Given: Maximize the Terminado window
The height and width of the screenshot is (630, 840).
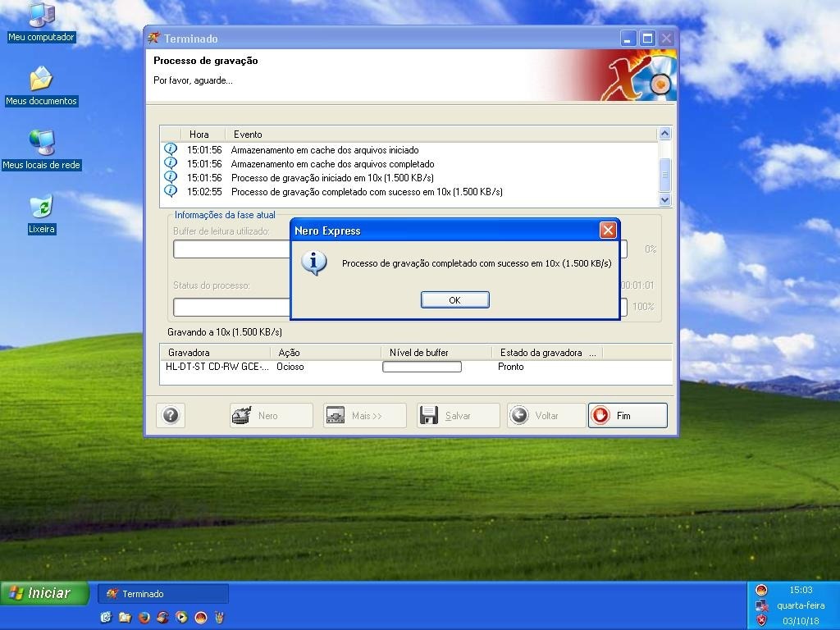Looking at the screenshot, I should [x=647, y=39].
